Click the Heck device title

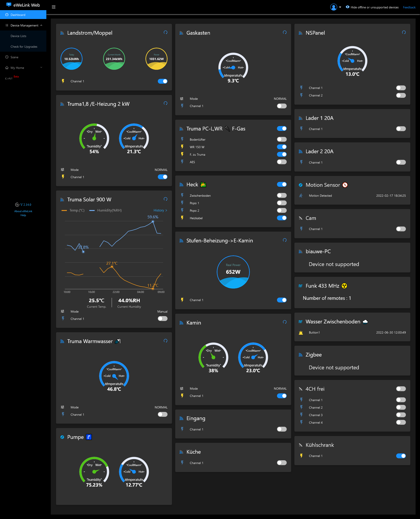tap(192, 185)
